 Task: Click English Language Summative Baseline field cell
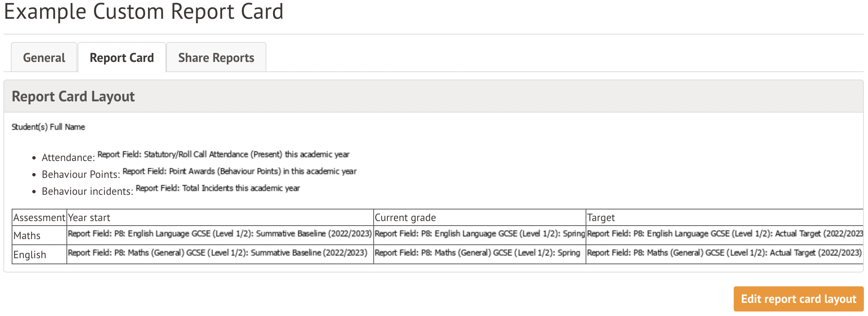tap(220, 234)
